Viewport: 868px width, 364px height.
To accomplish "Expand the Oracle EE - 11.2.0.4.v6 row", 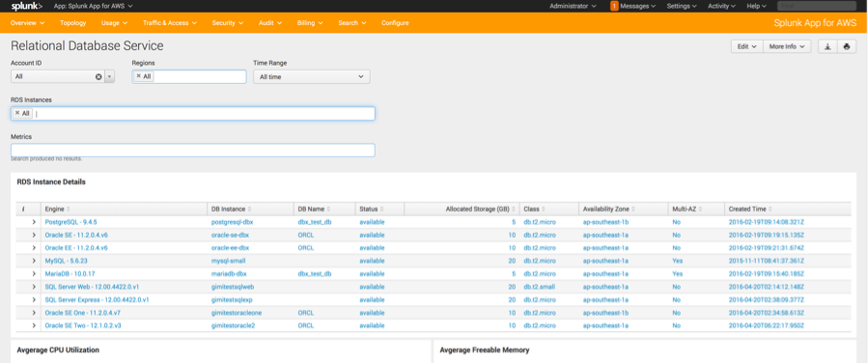I will [34, 248].
